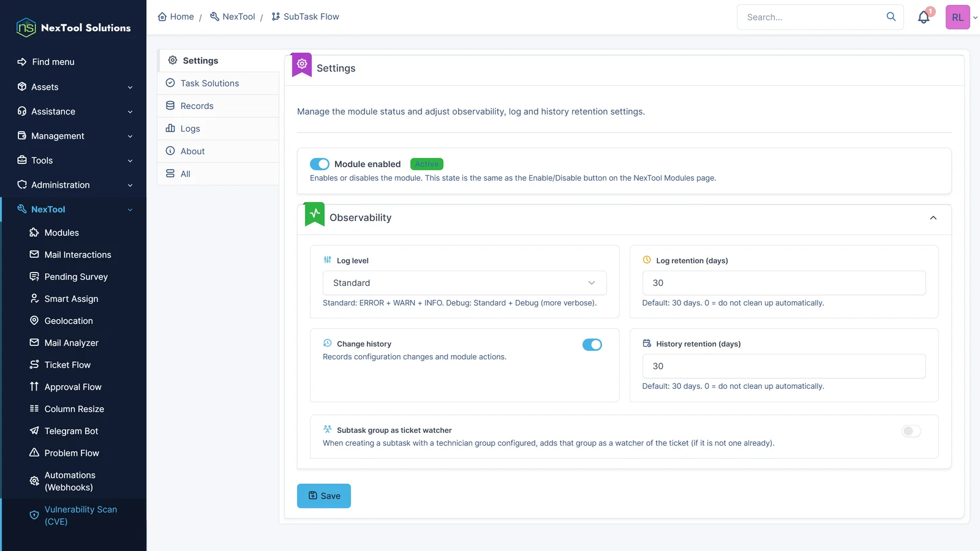Enable Subtask group as ticket watcher

click(911, 431)
